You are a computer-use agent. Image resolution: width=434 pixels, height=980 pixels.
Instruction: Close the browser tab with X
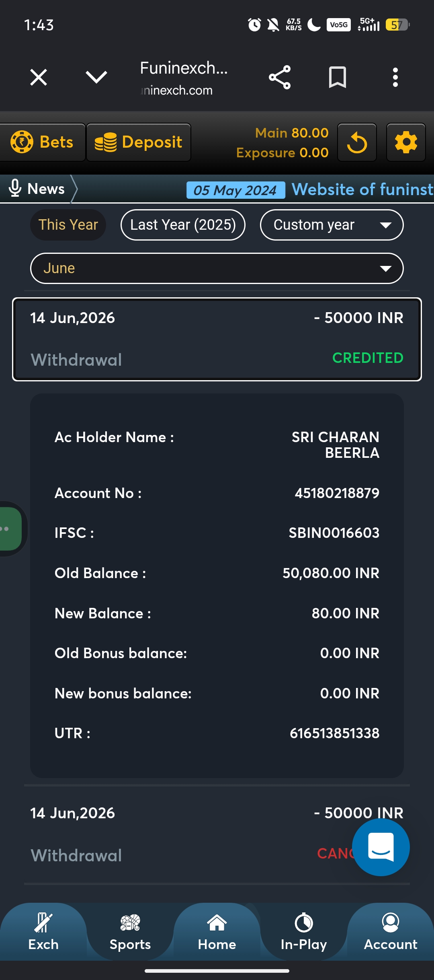(39, 77)
